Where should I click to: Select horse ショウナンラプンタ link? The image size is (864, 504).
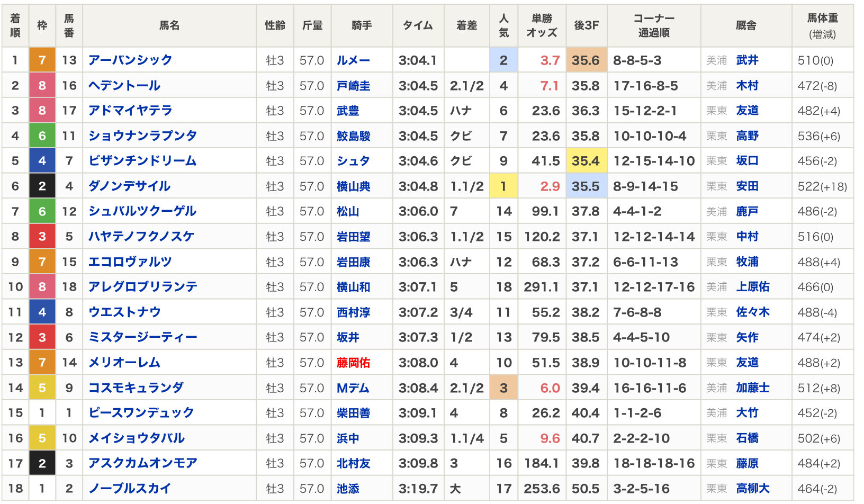click(142, 136)
